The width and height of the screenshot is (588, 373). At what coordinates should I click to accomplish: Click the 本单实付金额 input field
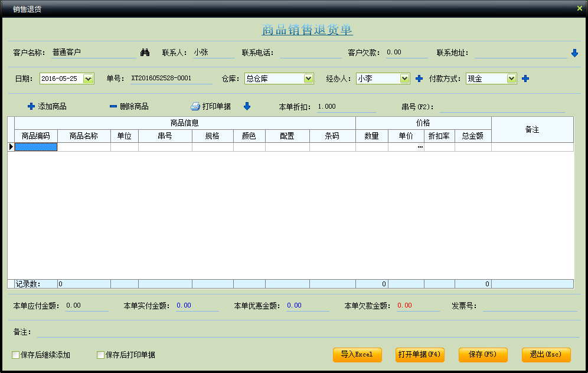pyautogui.click(x=197, y=306)
